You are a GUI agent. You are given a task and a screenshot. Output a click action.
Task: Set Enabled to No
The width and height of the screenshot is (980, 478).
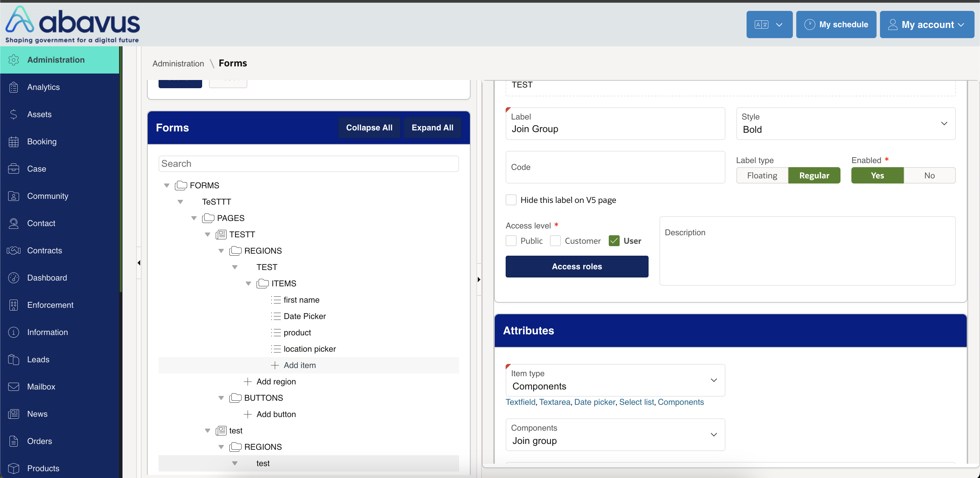tap(929, 175)
